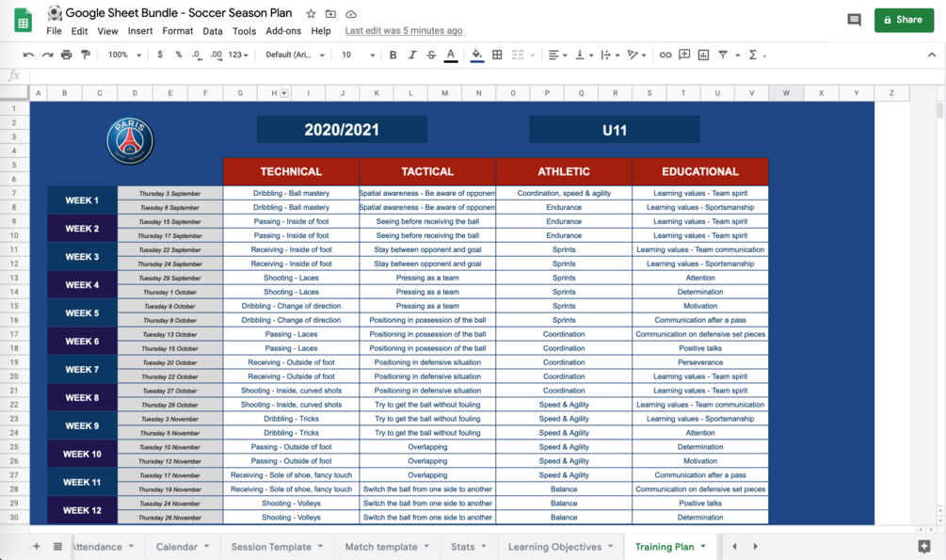Switch to the Learning Objectives tab

(x=554, y=547)
